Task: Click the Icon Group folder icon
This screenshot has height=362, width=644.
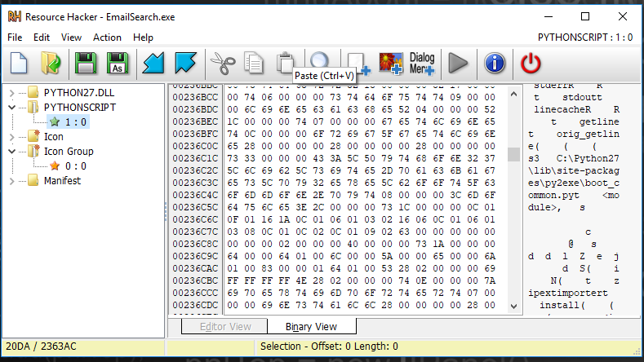Action: click(33, 152)
